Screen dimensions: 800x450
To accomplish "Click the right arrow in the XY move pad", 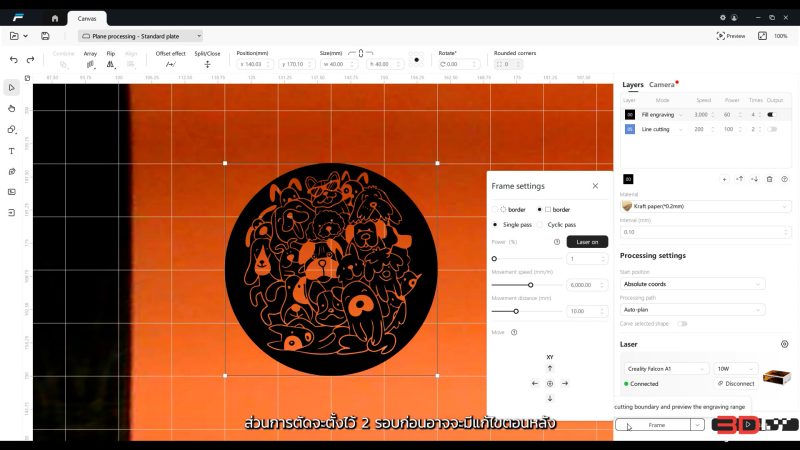I will [565, 383].
